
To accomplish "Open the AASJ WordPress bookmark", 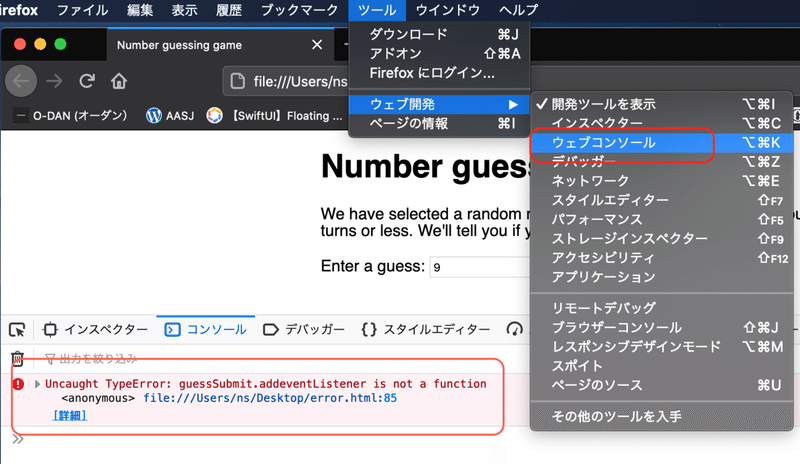I will (170, 116).
